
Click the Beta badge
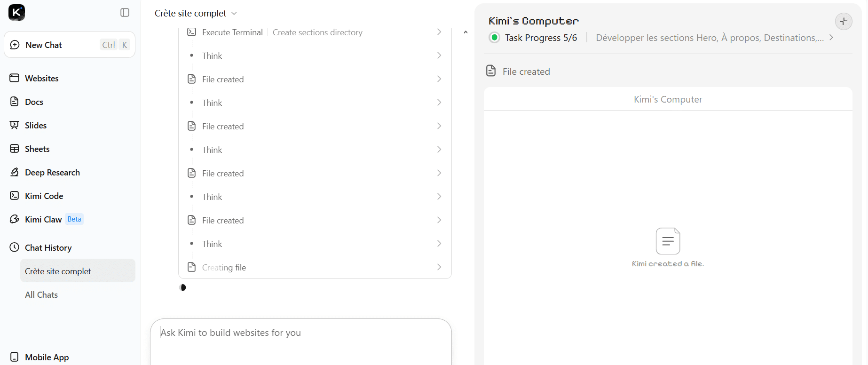pos(74,219)
